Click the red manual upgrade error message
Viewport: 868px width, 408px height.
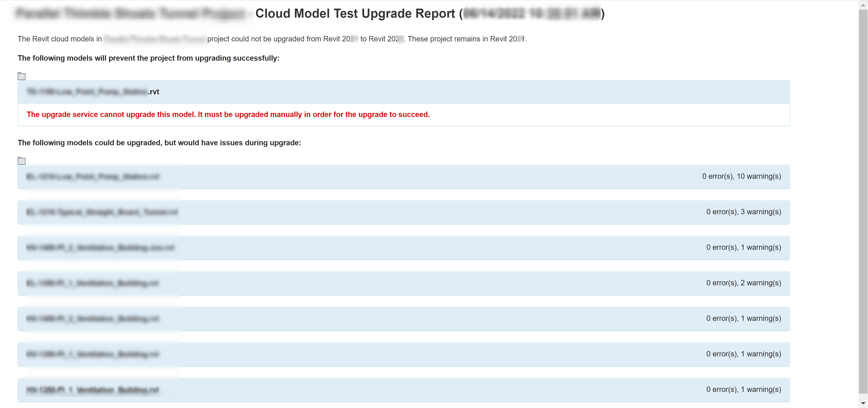(228, 115)
